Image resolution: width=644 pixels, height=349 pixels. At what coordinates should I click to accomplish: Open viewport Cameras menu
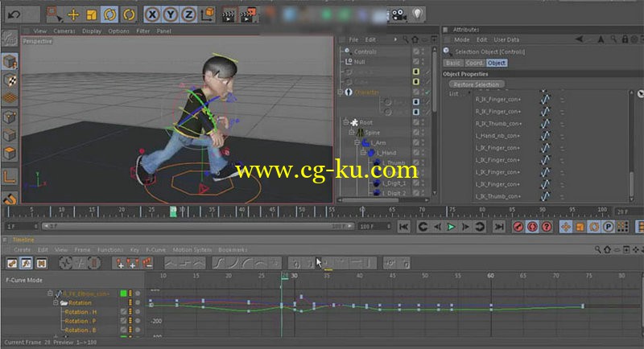pyautogui.click(x=64, y=31)
